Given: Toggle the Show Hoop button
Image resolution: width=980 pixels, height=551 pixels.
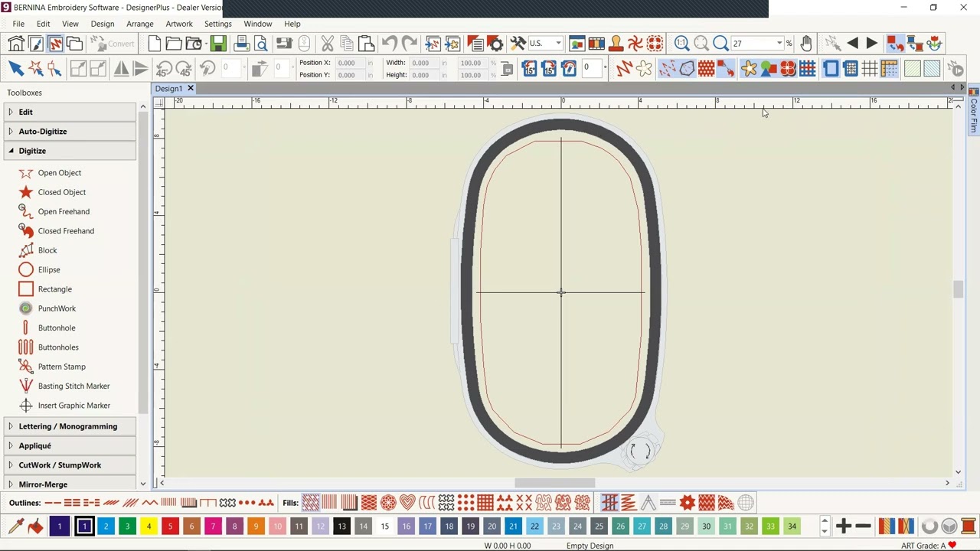Looking at the screenshot, I should (831, 69).
